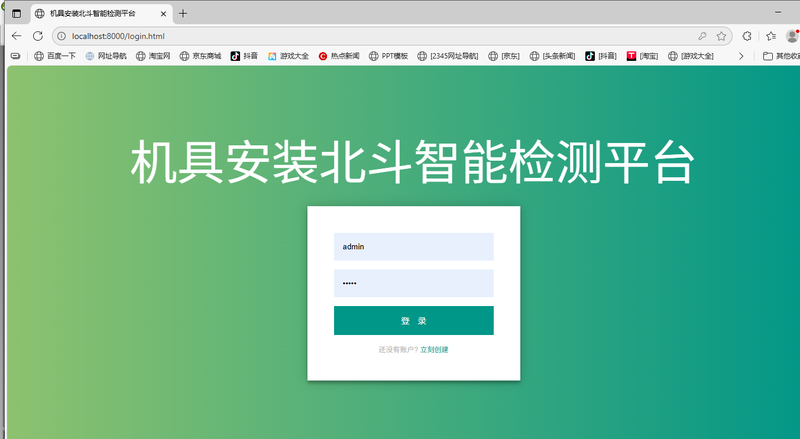Viewport: 800px width, 439px height.
Task: Open the PPT模板 bookmark
Action: point(388,56)
